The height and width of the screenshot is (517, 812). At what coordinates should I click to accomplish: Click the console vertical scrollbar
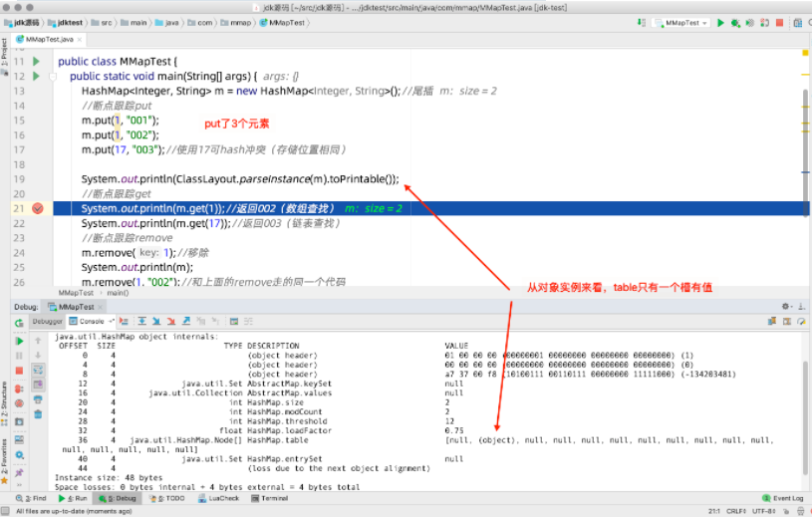click(805, 417)
